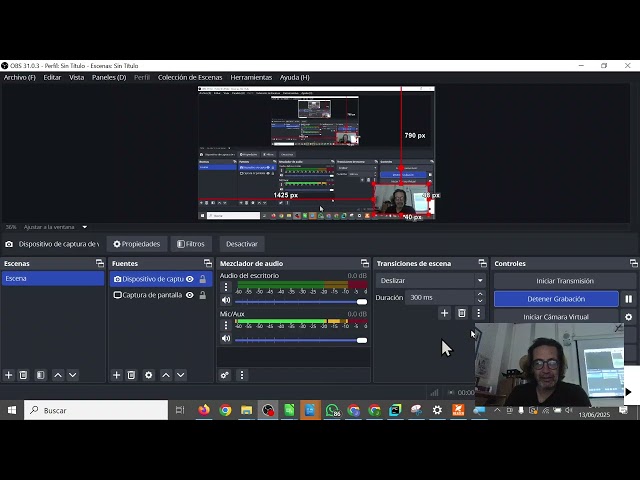Open the Archivo (F) menu
This screenshot has width=640, height=480.
tap(20, 77)
